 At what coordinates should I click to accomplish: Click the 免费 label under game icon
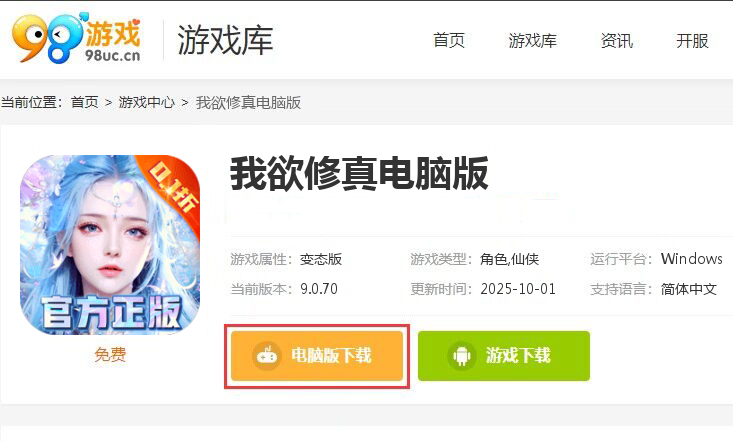pyautogui.click(x=110, y=354)
